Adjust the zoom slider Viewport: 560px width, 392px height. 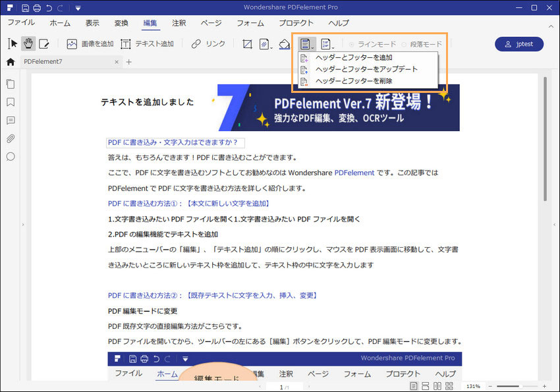(517, 386)
